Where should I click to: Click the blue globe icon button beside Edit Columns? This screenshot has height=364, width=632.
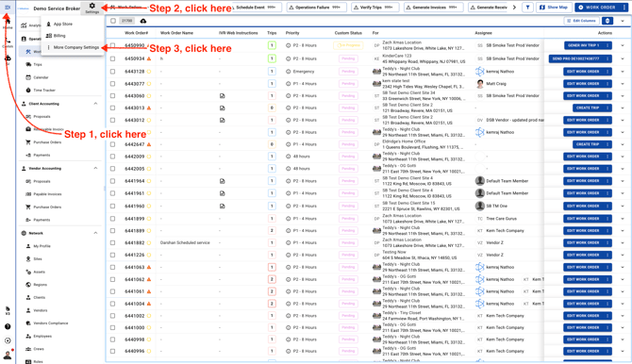point(607,21)
